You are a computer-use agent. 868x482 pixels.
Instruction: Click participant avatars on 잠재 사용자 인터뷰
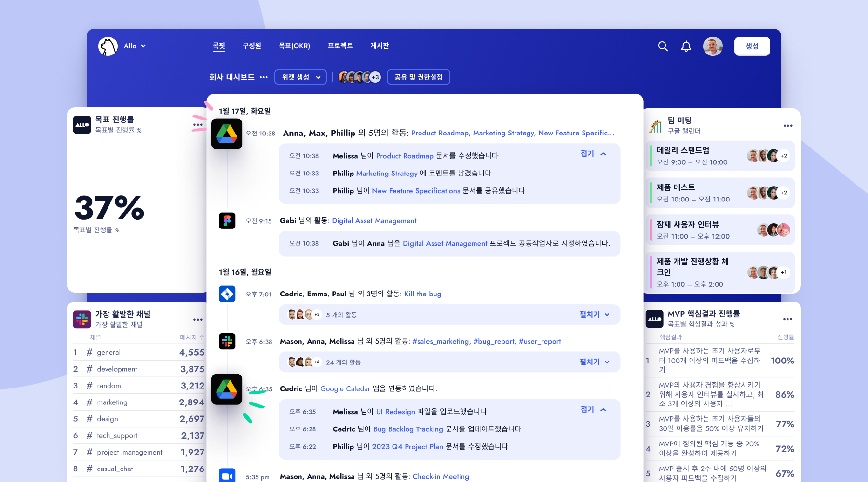(773, 230)
